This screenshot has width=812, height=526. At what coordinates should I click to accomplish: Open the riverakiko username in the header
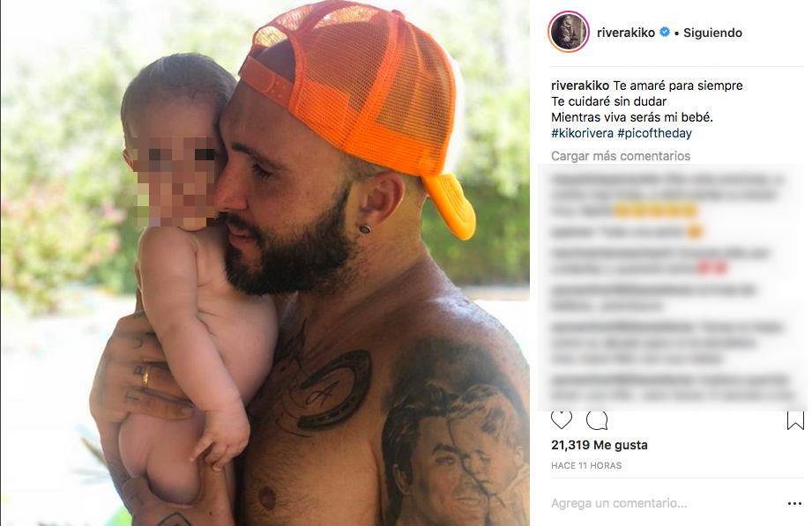626,33
